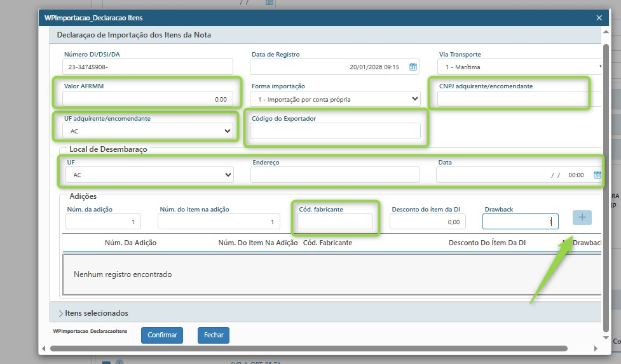
Task: Click the horizontal scrollbar right arrow
Action: 596,348
